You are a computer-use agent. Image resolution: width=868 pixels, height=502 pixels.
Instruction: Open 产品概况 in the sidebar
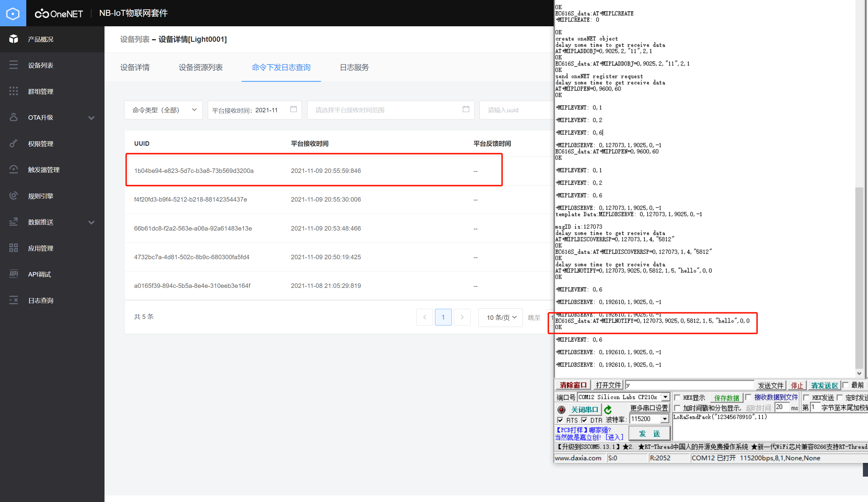click(40, 39)
